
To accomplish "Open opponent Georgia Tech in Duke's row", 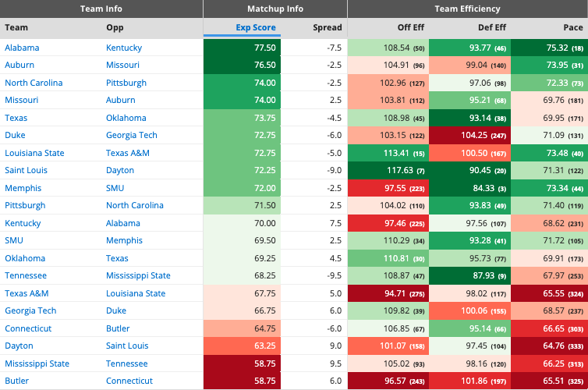I will click(x=132, y=135).
